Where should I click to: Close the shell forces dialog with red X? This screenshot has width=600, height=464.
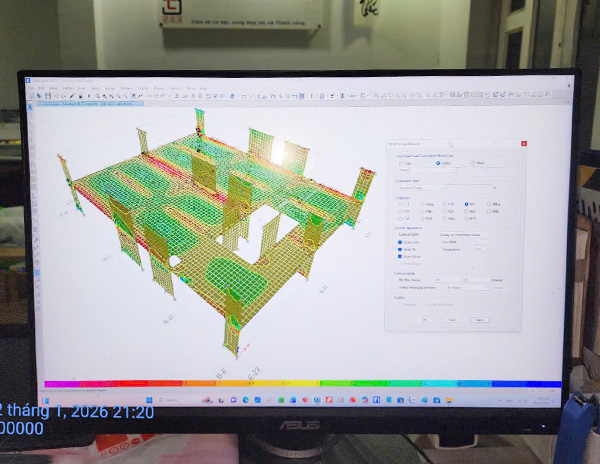(x=524, y=143)
